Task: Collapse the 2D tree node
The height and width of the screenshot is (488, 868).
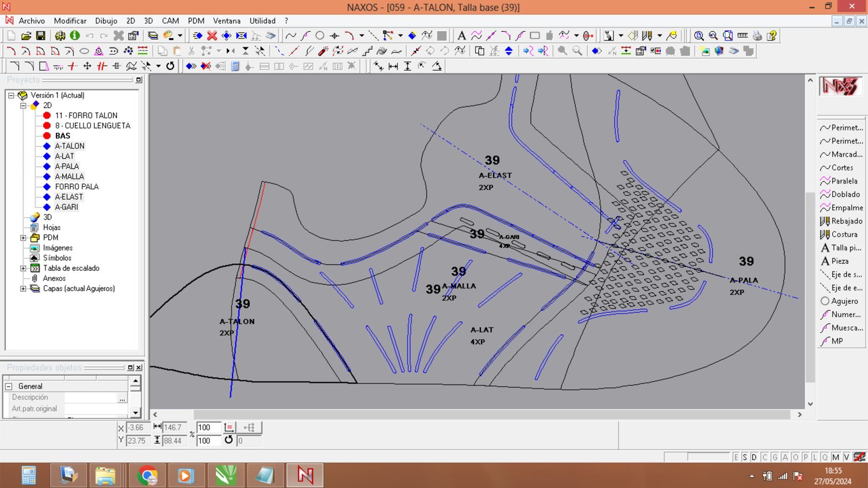Action: pyautogui.click(x=23, y=105)
